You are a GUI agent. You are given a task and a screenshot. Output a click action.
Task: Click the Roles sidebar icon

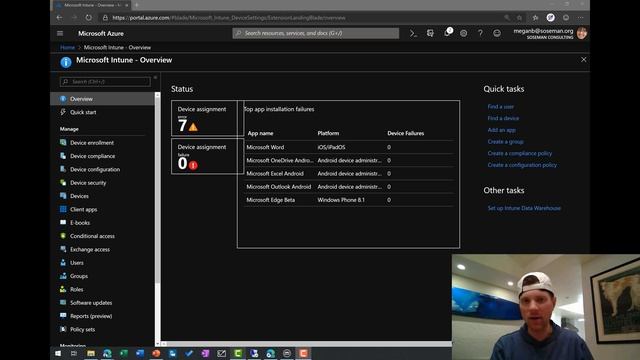63,289
